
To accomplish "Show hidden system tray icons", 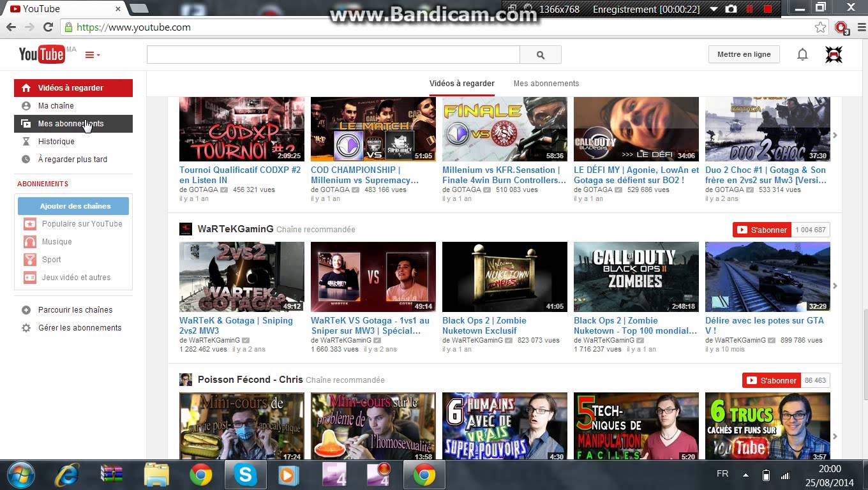I will (745, 475).
